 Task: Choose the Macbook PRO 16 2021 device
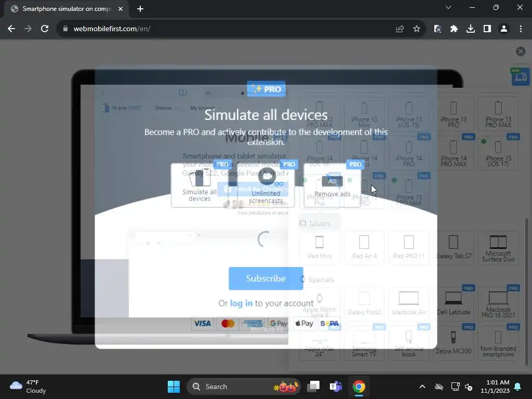pyautogui.click(x=498, y=304)
